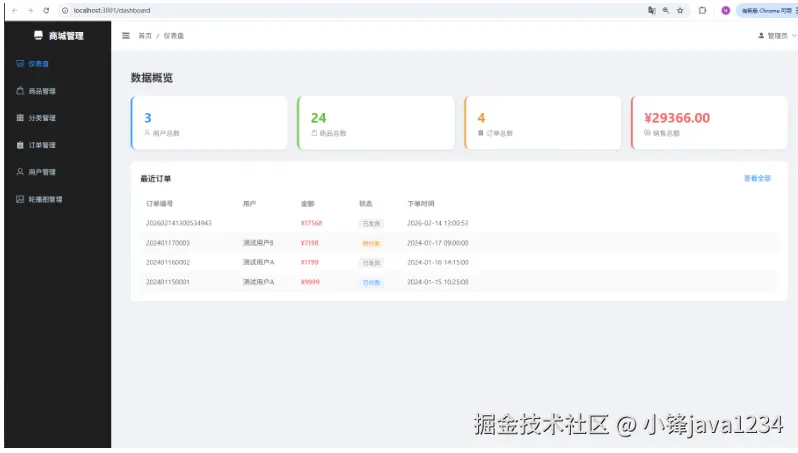This screenshot has height=453, width=798.
Task: Select the 仪表盘 dashboard sidebar icon
Action: (x=20, y=64)
